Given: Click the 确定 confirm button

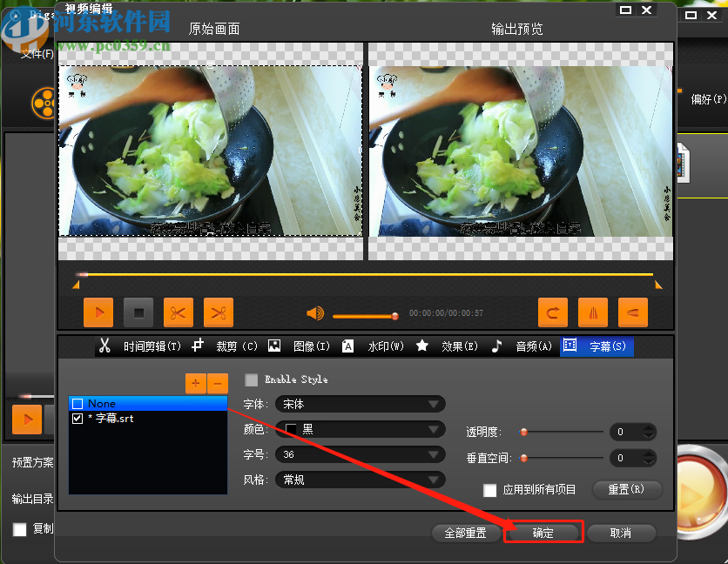Looking at the screenshot, I should (x=543, y=533).
